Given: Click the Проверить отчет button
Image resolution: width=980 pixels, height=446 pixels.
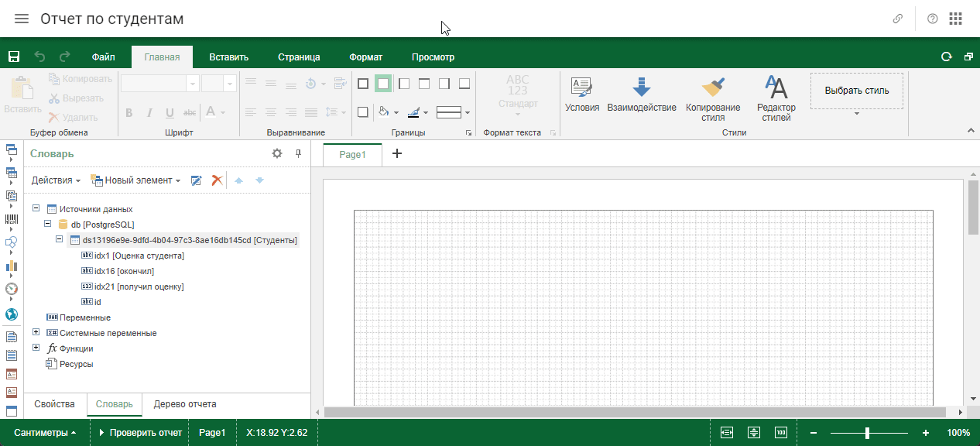Looking at the screenshot, I should (140, 433).
